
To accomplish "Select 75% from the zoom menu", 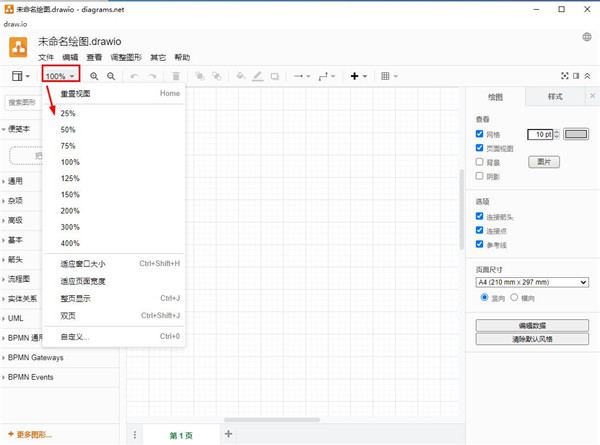I will click(x=68, y=146).
